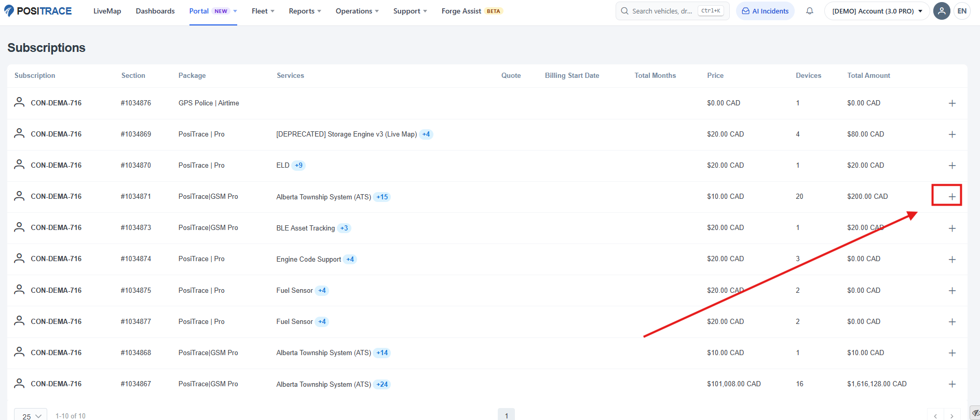Sort by the Total Amount column header
Viewport: 980px width, 420px height.
pyautogui.click(x=868, y=75)
